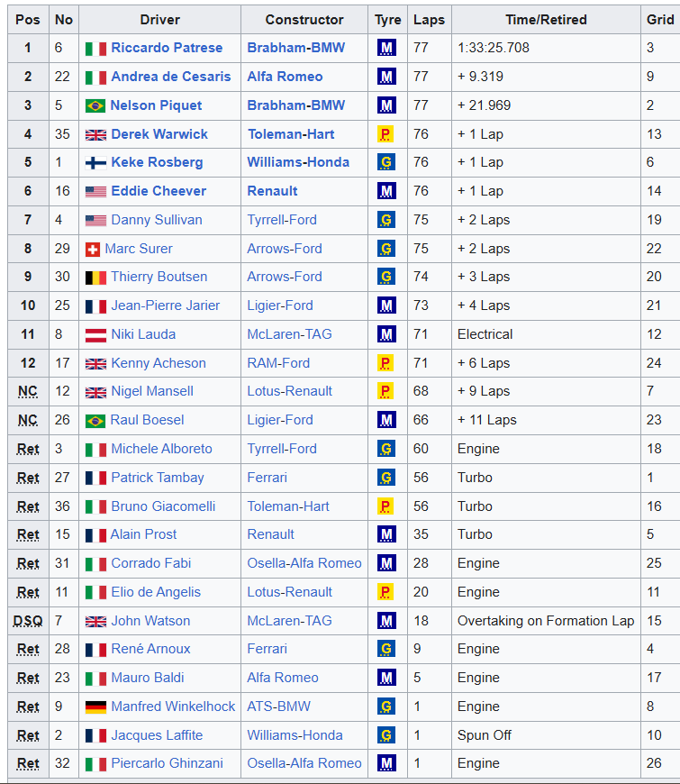680x784 pixels.
Task: Click the 'Spun Off' retirement reason
Action: click(x=485, y=735)
